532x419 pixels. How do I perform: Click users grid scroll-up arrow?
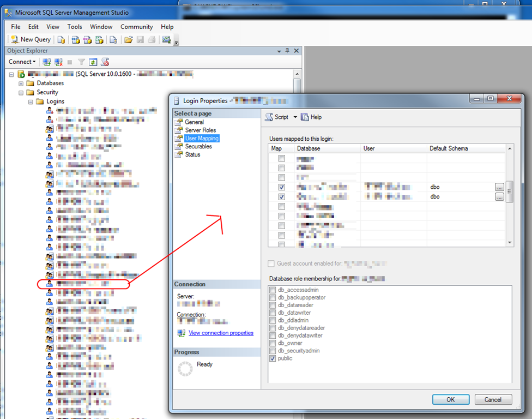click(510, 149)
